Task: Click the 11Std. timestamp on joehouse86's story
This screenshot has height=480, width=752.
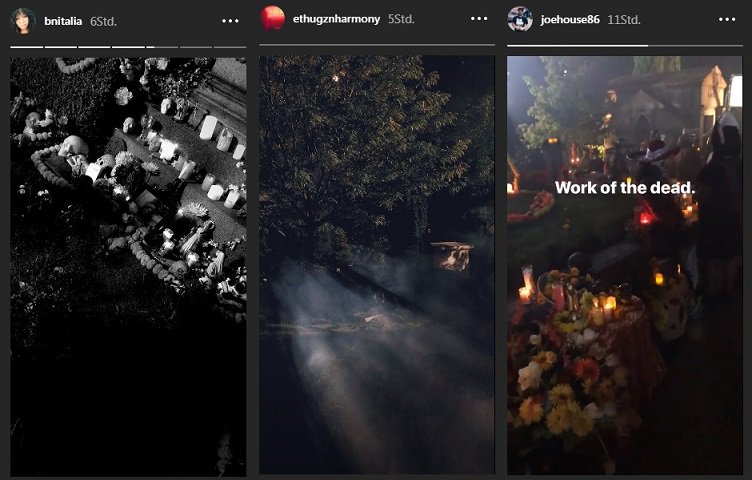Action: tap(624, 20)
